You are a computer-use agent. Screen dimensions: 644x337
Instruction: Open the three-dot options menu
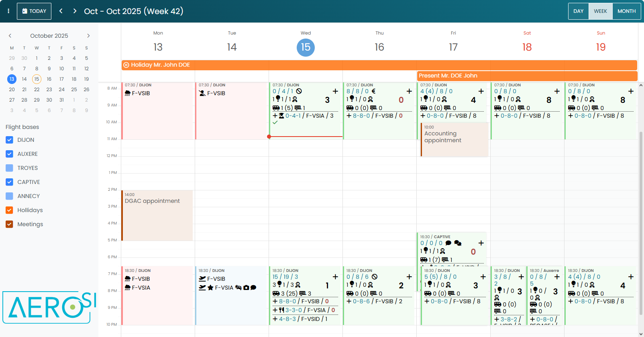[8, 11]
